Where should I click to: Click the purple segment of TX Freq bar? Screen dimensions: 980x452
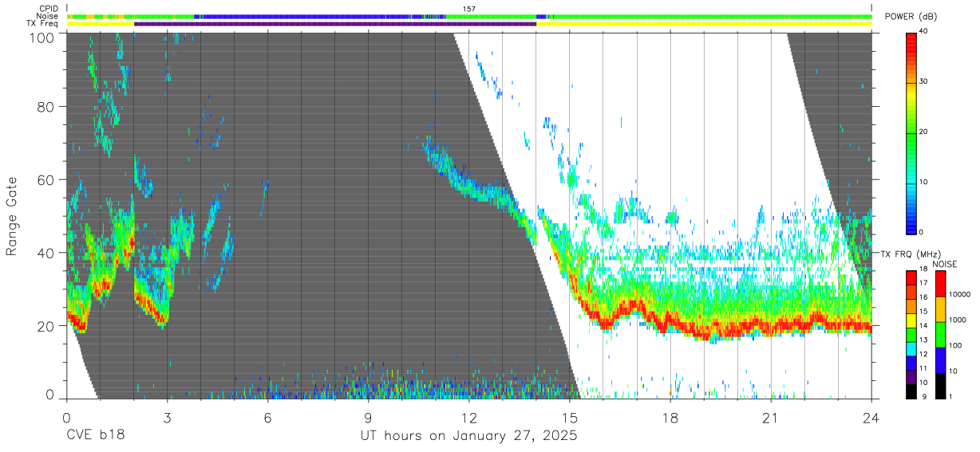335,24
